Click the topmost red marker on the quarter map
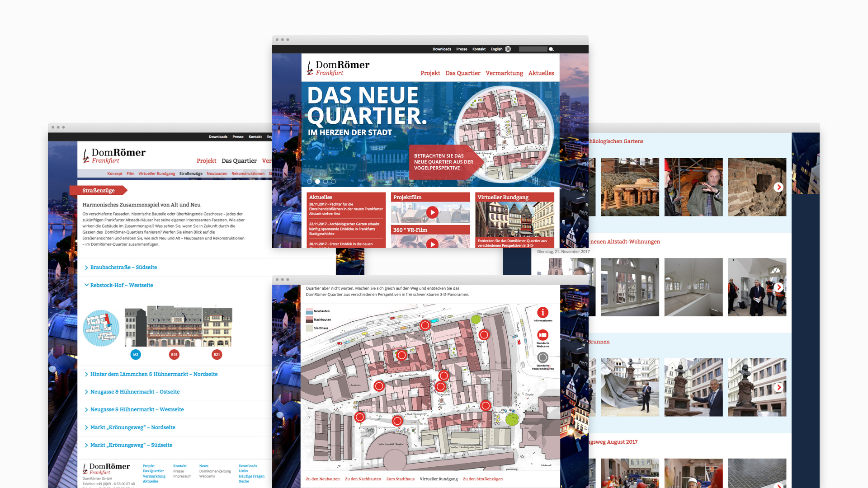This screenshot has width=868, height=488. coord(425,325)
